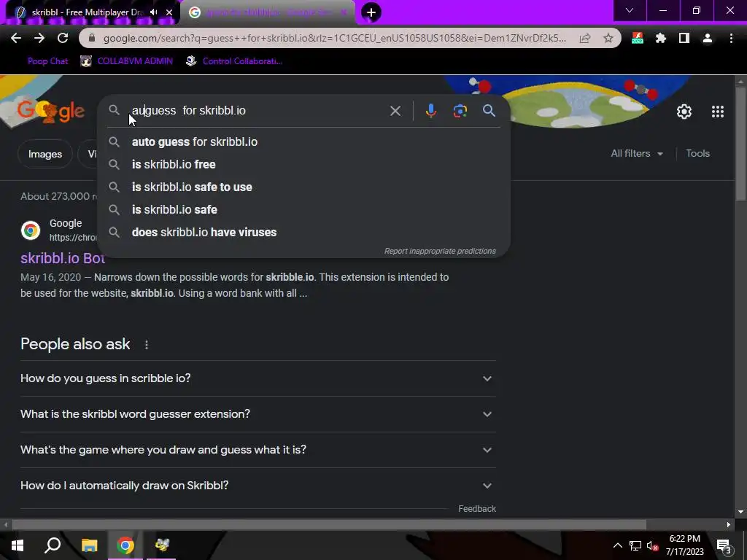The image size is (747, 560).
Task: Toggle the Chrome side panel icon
Action: (x=684, y=38)
